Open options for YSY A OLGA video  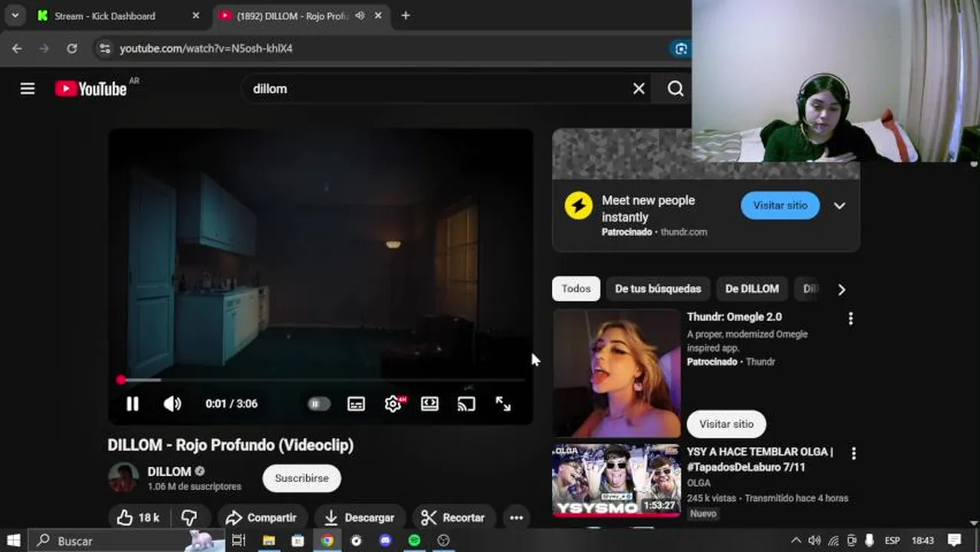(853, 453)
